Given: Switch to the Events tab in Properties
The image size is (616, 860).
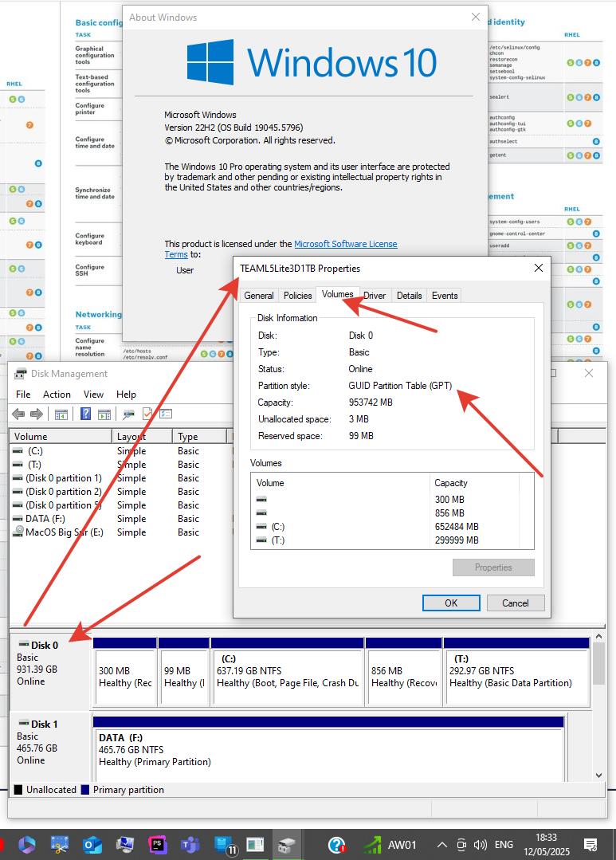Looking at the screenshot, I should tap(445, 296).
